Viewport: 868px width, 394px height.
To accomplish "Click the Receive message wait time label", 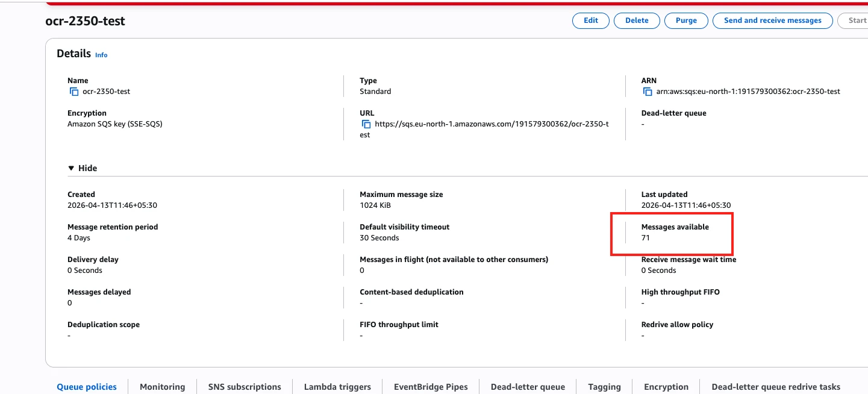I will click(688, 260).
